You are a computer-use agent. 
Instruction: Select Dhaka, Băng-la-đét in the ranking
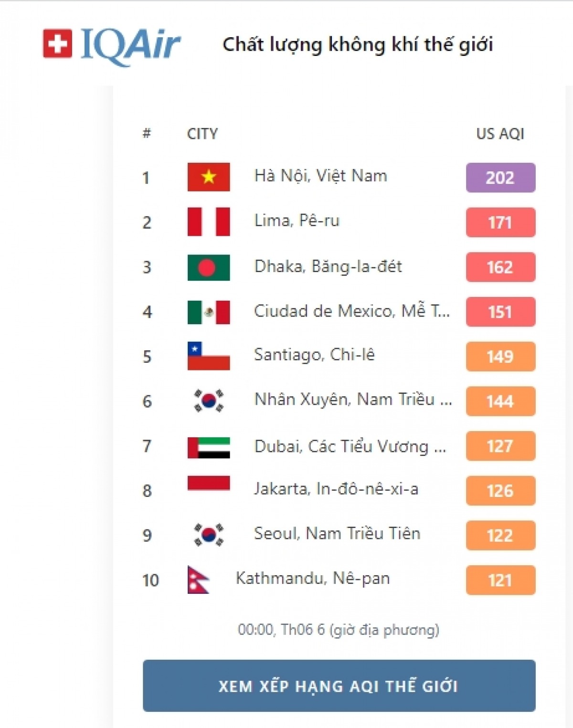(328, 266)
